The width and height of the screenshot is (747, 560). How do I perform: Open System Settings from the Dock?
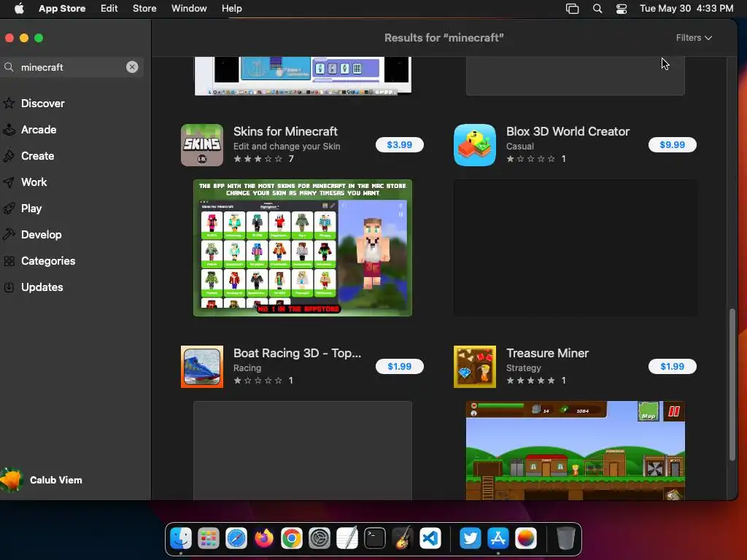[320, 539]
